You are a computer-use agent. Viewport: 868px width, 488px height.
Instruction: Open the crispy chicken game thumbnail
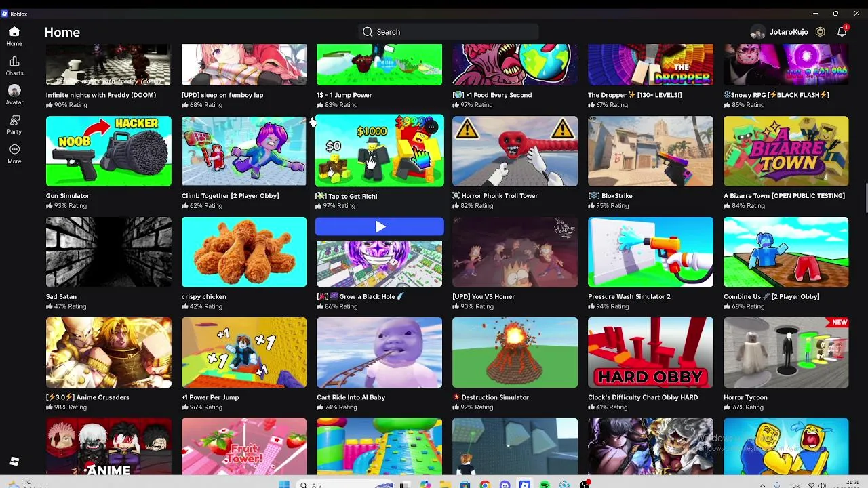[244, 252]
